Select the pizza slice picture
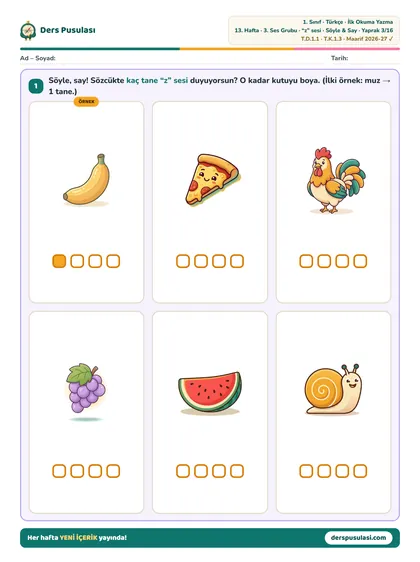The image size is (420, 562). 213,180
